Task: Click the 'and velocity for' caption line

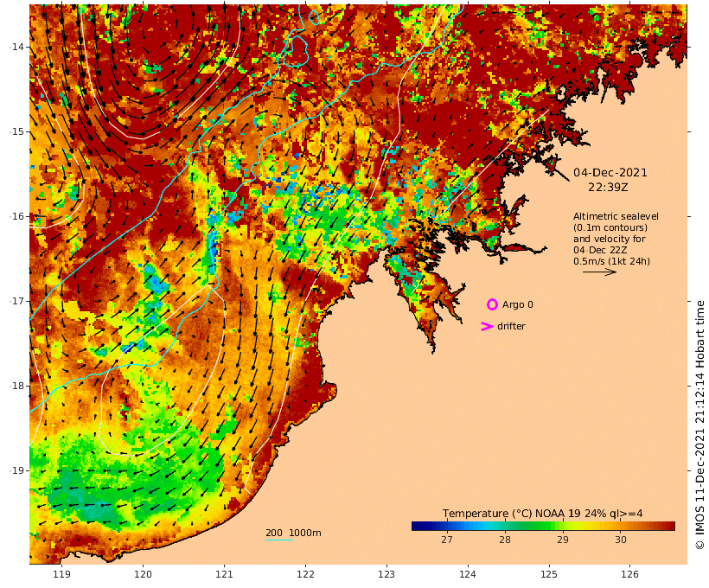Action: (x=609, y=239)
